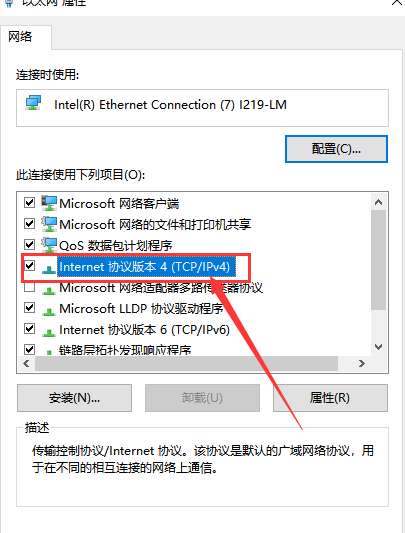Click the horizontal scroll right arrow
The image size is (405, 533).
click(x=362, y=364)
